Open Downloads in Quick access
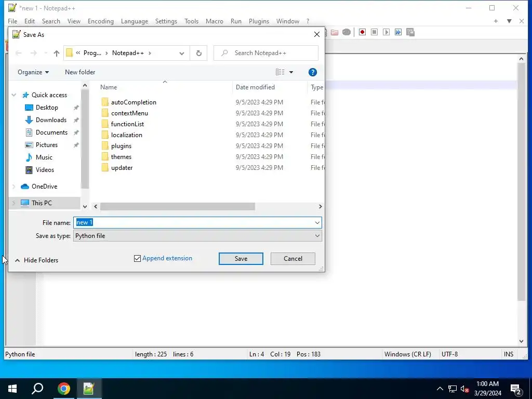 click(51, 120)
